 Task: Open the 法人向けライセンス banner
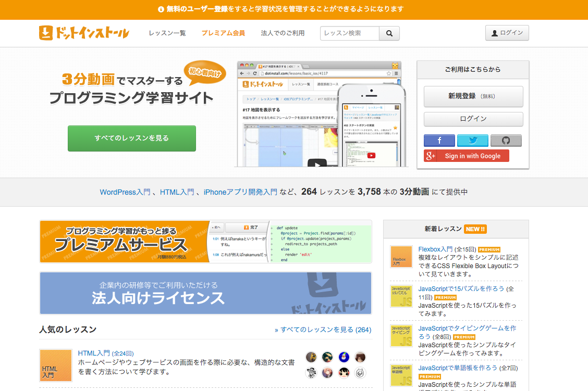[205, 293]
